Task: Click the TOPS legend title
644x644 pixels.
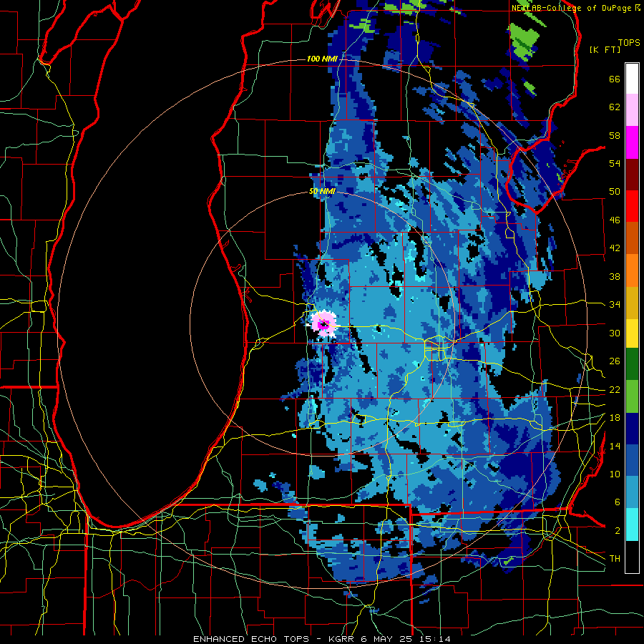Action: point(629,42)
